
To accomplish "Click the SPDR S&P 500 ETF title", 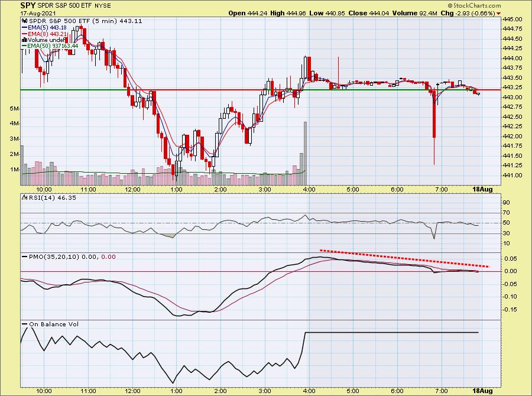I will [x=63, y=6].
